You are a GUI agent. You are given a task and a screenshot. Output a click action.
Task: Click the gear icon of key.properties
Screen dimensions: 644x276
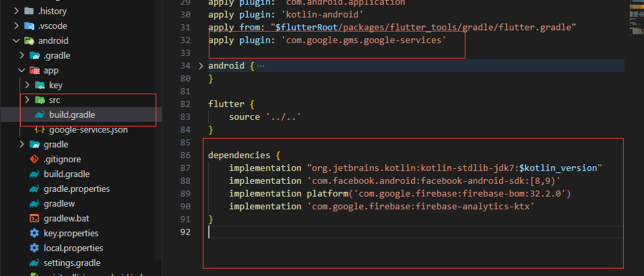(x=34, y=234)
